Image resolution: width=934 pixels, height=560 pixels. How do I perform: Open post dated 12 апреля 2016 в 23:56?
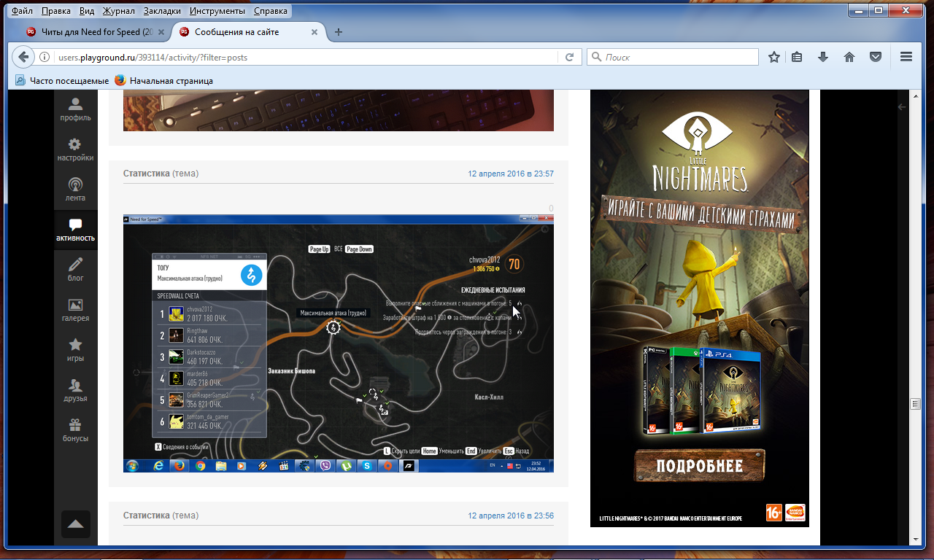click(511, 516)
